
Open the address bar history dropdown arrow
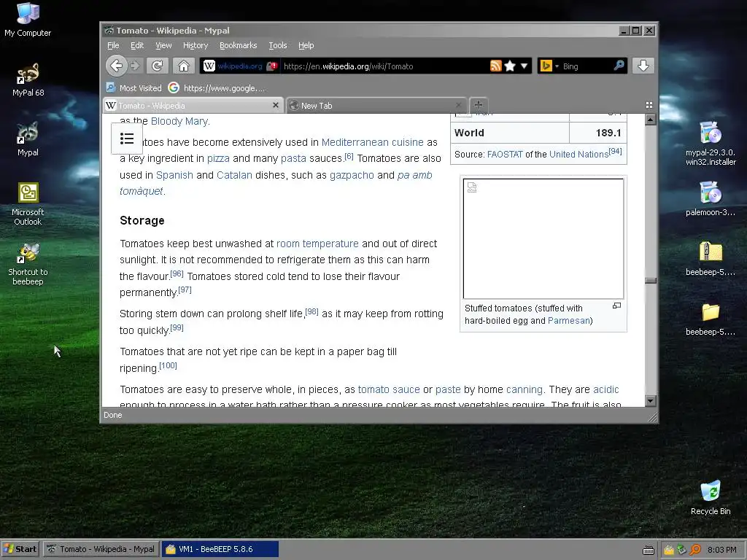(x=524, y=66)
